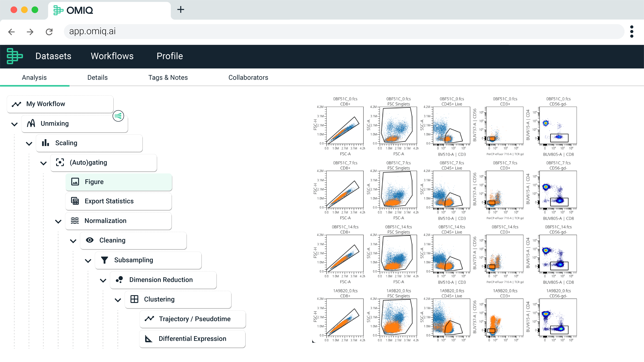Image resolution: width=644 pixels, height=362 pixels.
Task: Click the Export Statistics calculator icon
Action: [x=75, y=201]
